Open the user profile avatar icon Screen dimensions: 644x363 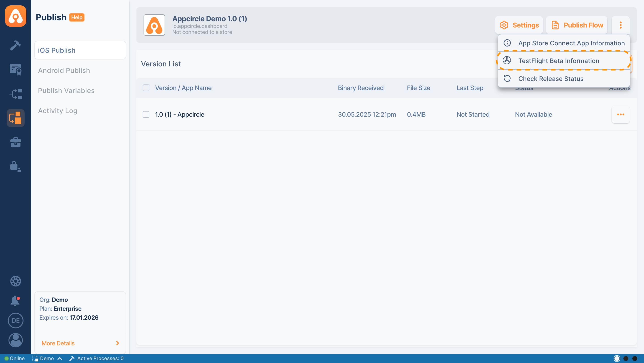(15, 340)
